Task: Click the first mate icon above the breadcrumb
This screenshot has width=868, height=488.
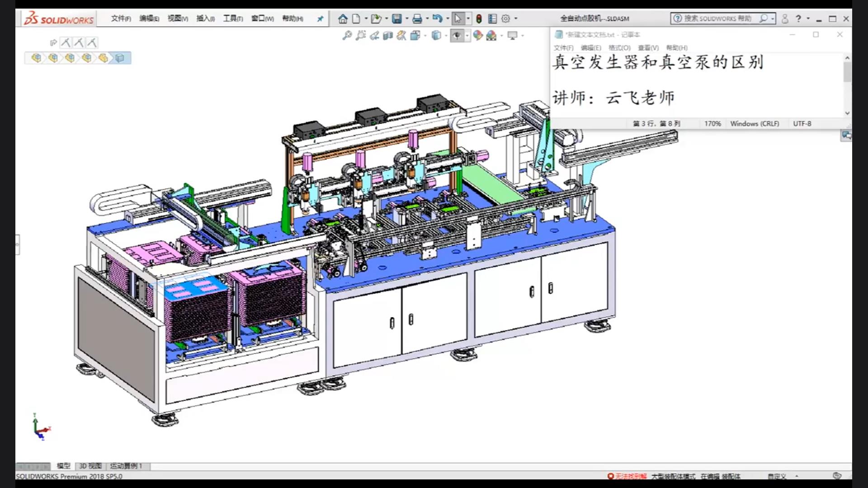Action: [x=66, y=42]
